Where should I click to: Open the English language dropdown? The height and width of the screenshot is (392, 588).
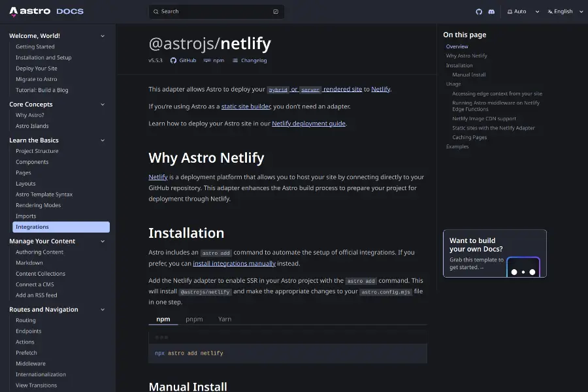pyautogui.click(x=563, y=12)
